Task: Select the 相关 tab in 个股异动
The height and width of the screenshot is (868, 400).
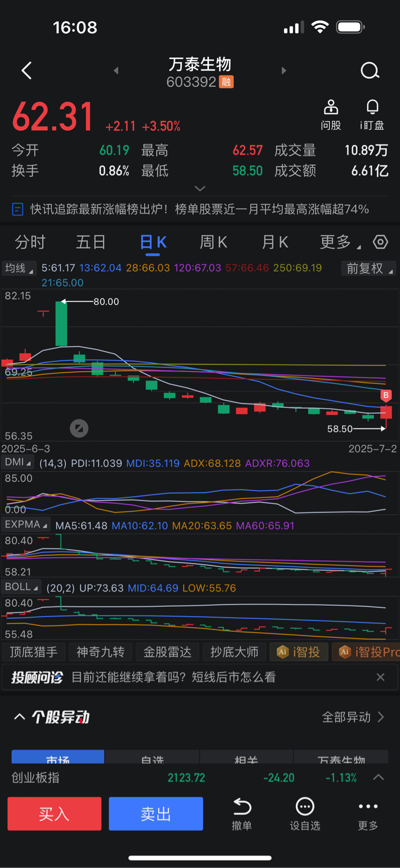Action: click(x=246, y=757)
